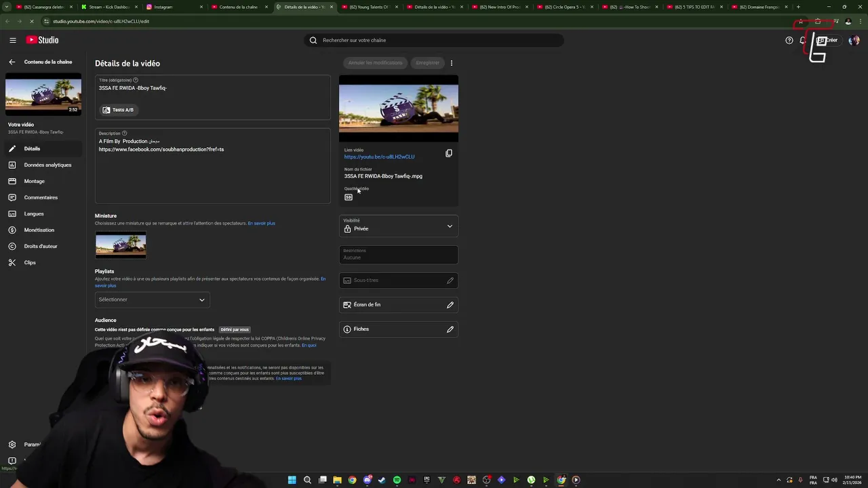This screenshot has height=488, width=868.
Task: Click the Restrictions Aucune field
Action: tap(398, 254)
